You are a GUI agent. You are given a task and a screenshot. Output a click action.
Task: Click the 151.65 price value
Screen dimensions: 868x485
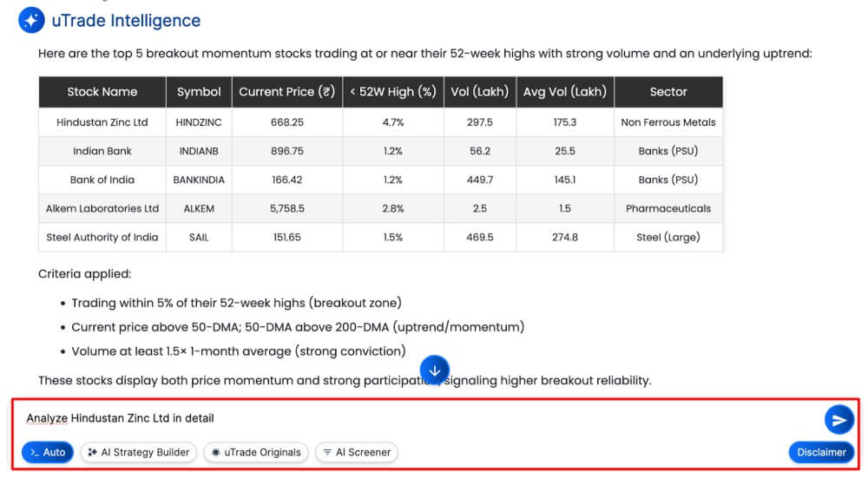pyautogui.click(x=287, y=237)
